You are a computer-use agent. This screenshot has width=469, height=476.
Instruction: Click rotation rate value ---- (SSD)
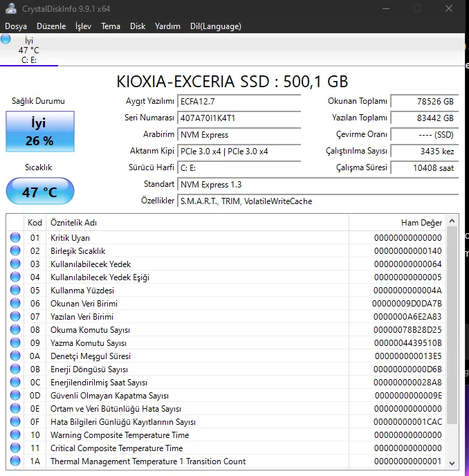425,134
